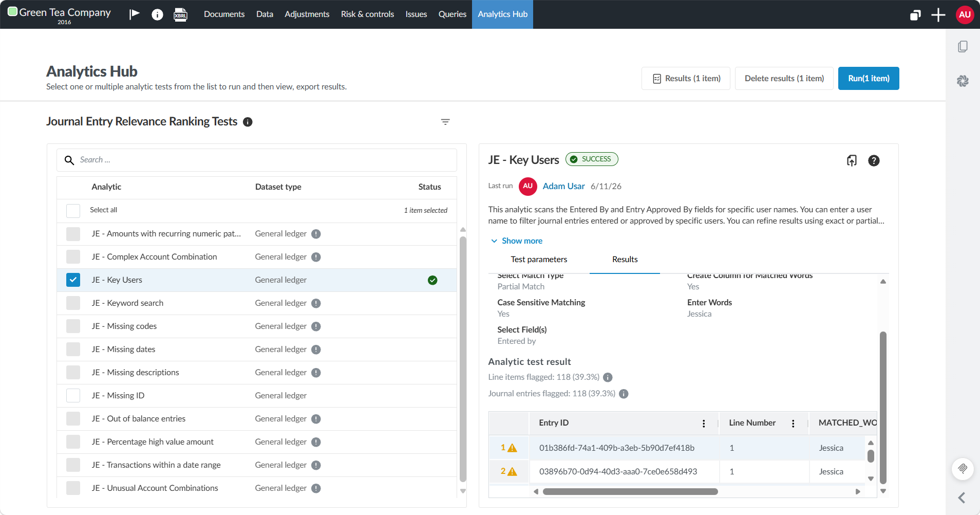The image size is (980, 515).
Task: Uncheck the JE - Key Users checkbox
Action: click(73, 280)
